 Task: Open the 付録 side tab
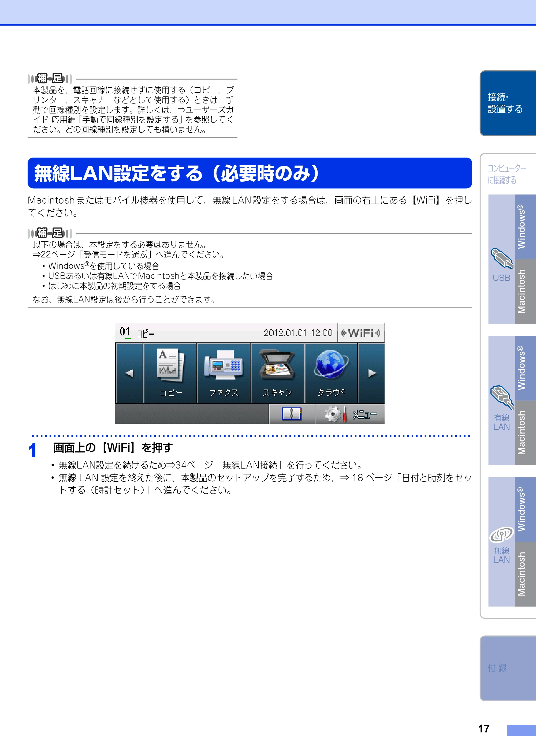508,668
